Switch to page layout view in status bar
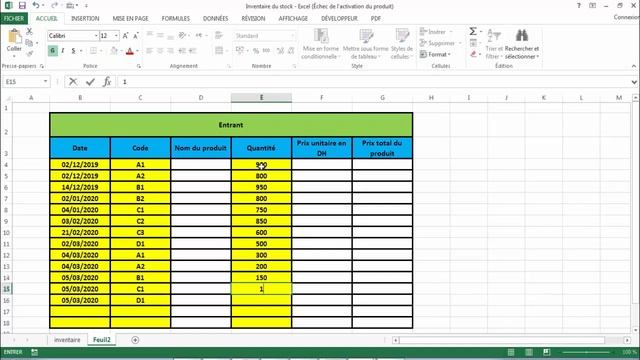Viewport: 640px width, 360px height. [x=529, y=352]
